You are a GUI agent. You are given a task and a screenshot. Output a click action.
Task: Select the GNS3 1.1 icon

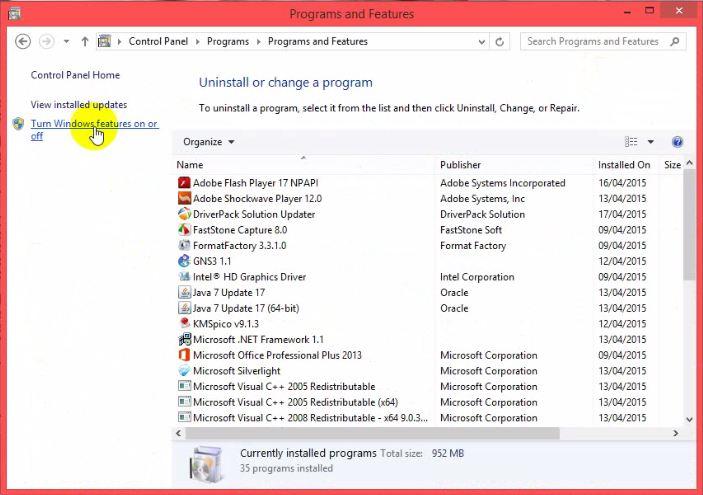(x=184, y=261)
